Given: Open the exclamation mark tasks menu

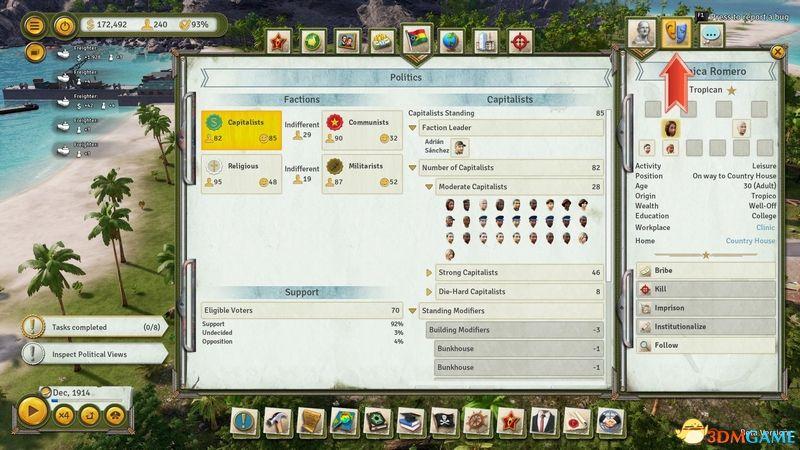Looking at the screenshot, I should tap(244, 422).
